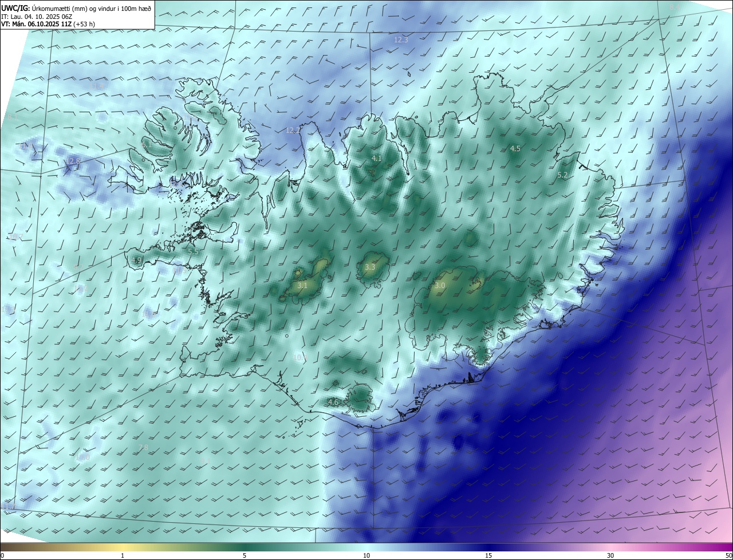Click the 4.5 value label on the map
The height and width of the screenshot is (560, 733).
(515, 148)
